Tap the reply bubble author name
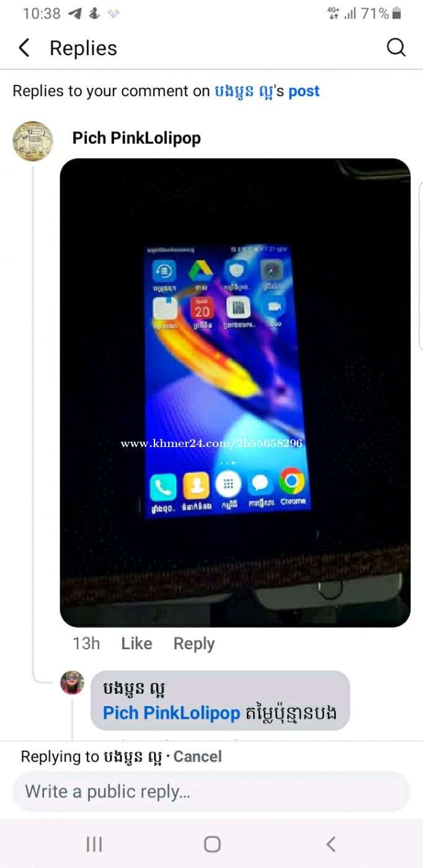423x868 pixels. click(x=134, y=689)
